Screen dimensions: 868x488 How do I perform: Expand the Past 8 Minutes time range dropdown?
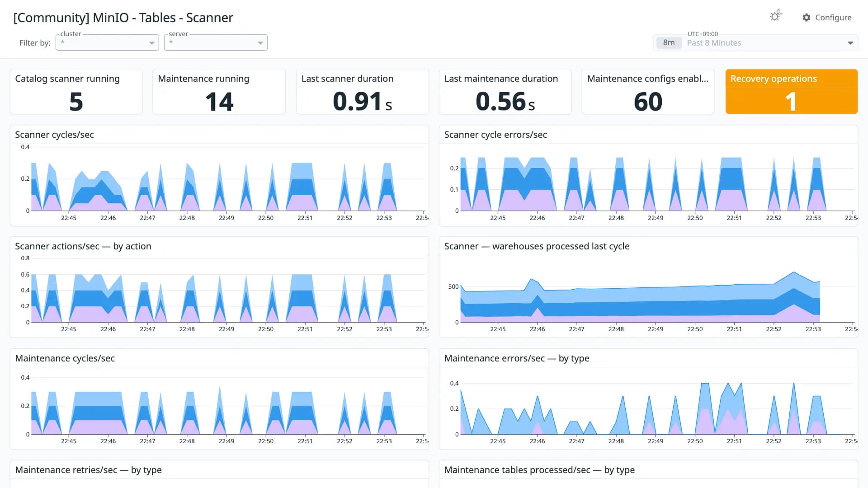(850, 43)
